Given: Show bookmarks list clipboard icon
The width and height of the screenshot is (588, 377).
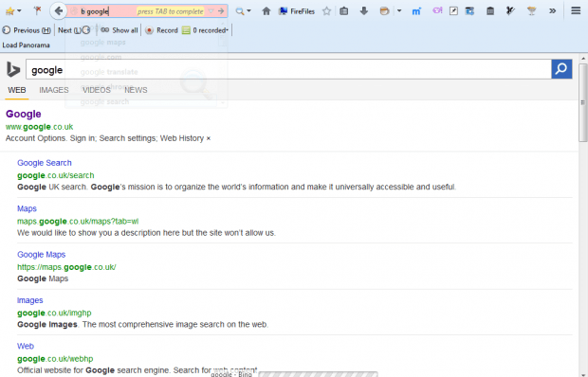Looking at the screenshot, I should [343, 11].
